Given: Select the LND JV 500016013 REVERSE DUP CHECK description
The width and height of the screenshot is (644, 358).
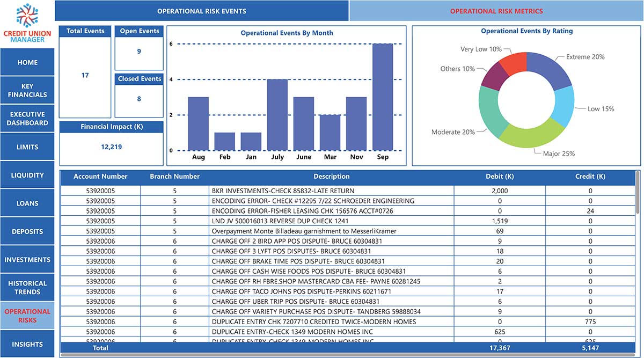Looking at the screenshot, I should (280, 221).
